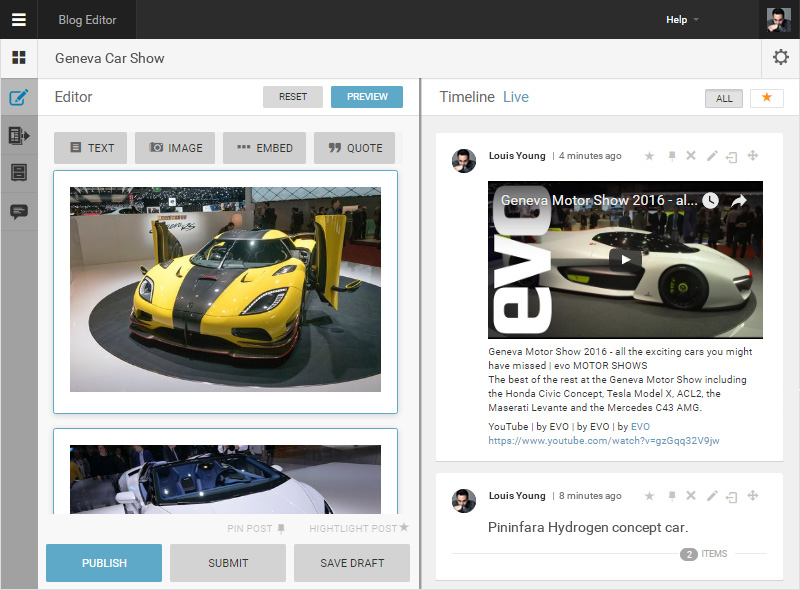800x590 pixels.
Task: Star Louis Young's hydrogen concept post
Action: 650,495
